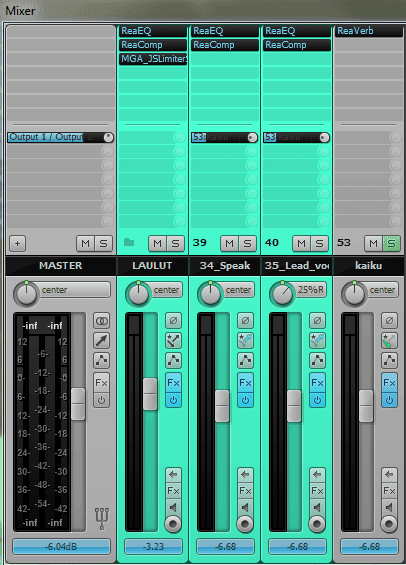This screenshot has width=406, height=565.
Task: Open envelope button on kaiku track
Action: click(x=389, y=360)
